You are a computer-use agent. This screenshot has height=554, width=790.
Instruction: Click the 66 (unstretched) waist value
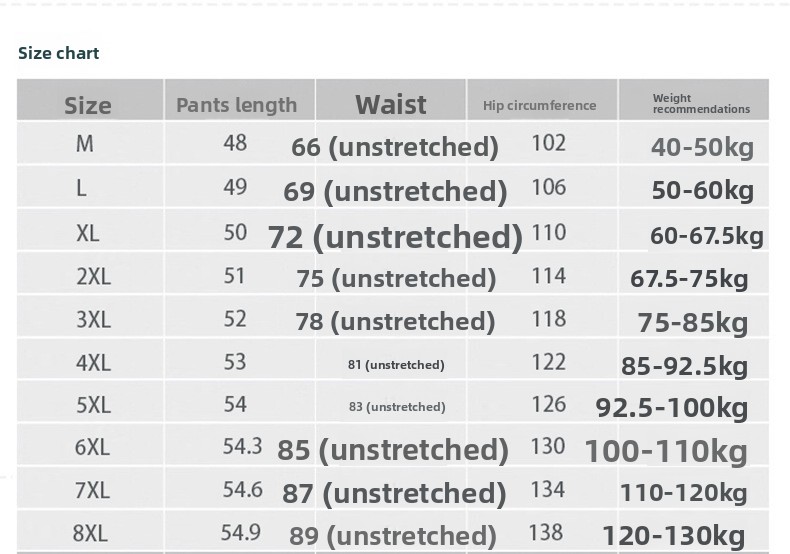click(x=394, y=147)
